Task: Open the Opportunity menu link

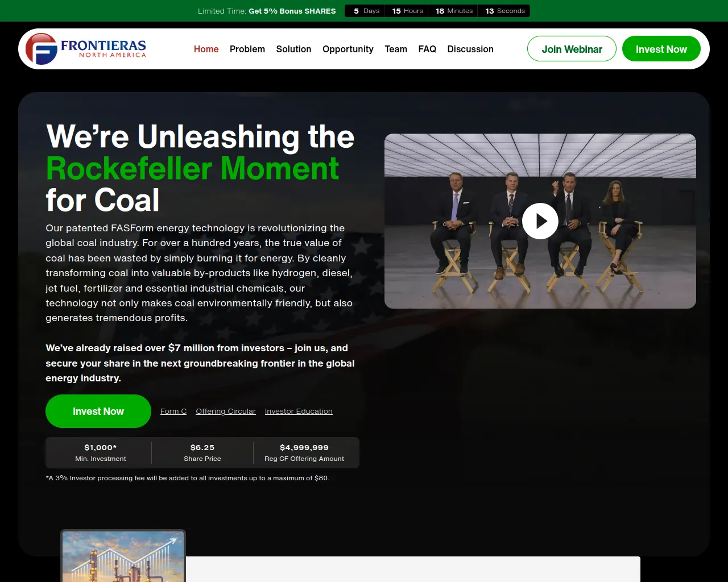Action: (348, 49)
